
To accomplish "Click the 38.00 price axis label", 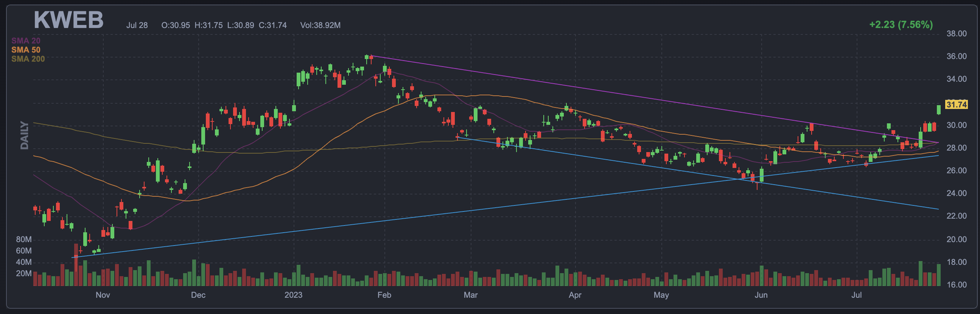I will pyautogui.click(x=957, y=33).
